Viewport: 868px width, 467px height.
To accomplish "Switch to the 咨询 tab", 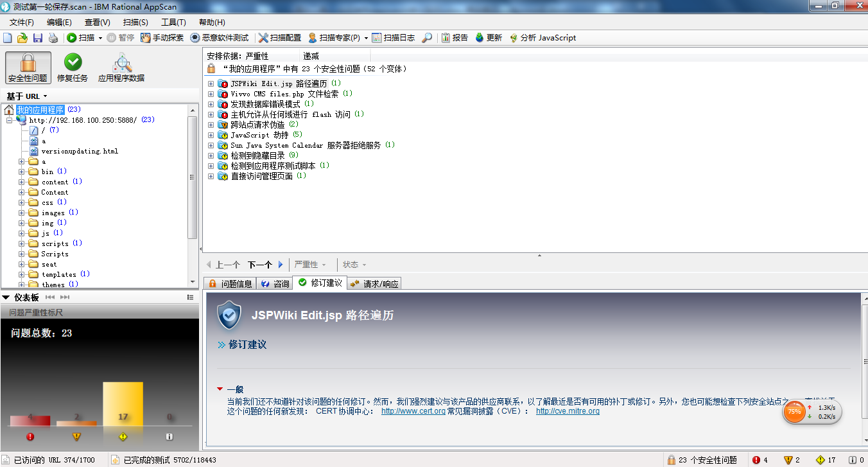I will (x=274, y=283).
